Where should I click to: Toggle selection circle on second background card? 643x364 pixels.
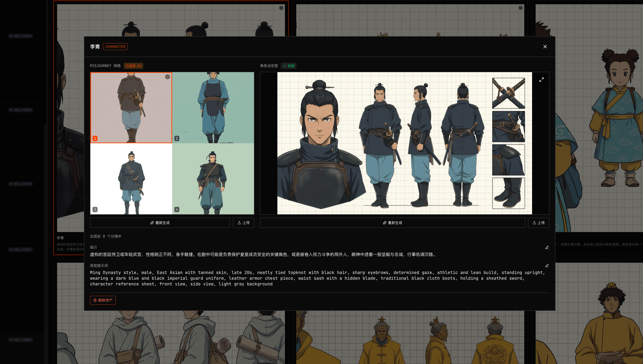520,8
